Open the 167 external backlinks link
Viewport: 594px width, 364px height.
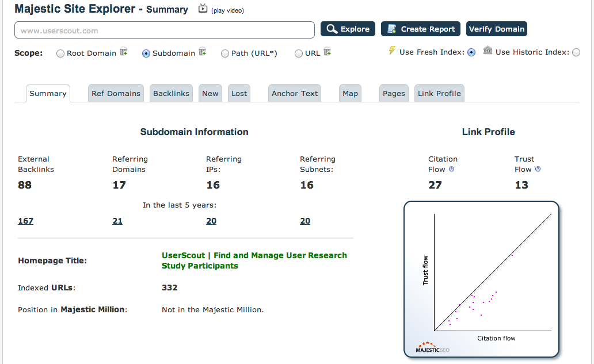click(26, 221)
